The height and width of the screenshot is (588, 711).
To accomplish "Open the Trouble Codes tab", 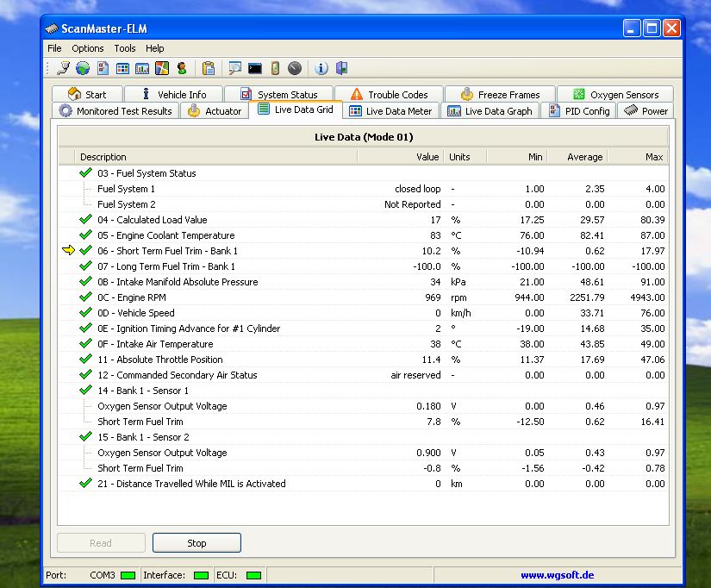I will click(389, 94).
